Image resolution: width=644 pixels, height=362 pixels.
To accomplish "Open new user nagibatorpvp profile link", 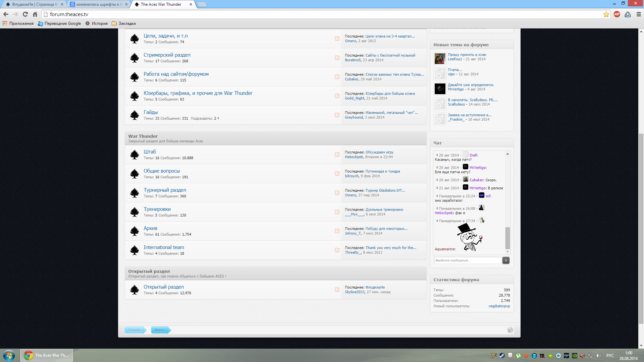I will [499, 306].
